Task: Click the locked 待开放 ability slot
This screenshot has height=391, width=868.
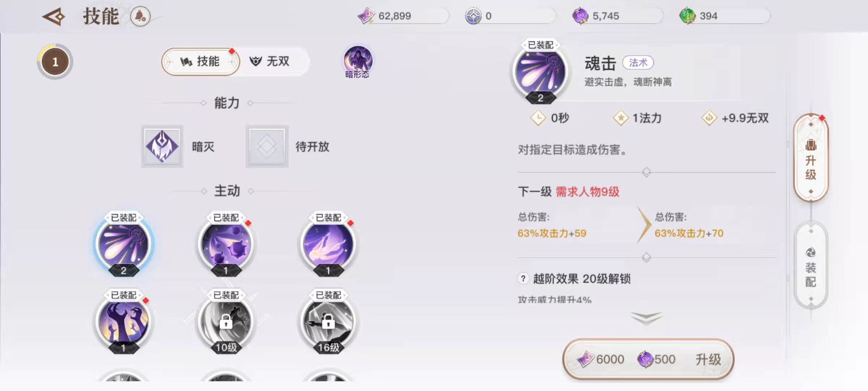Action: pos(267,146)
